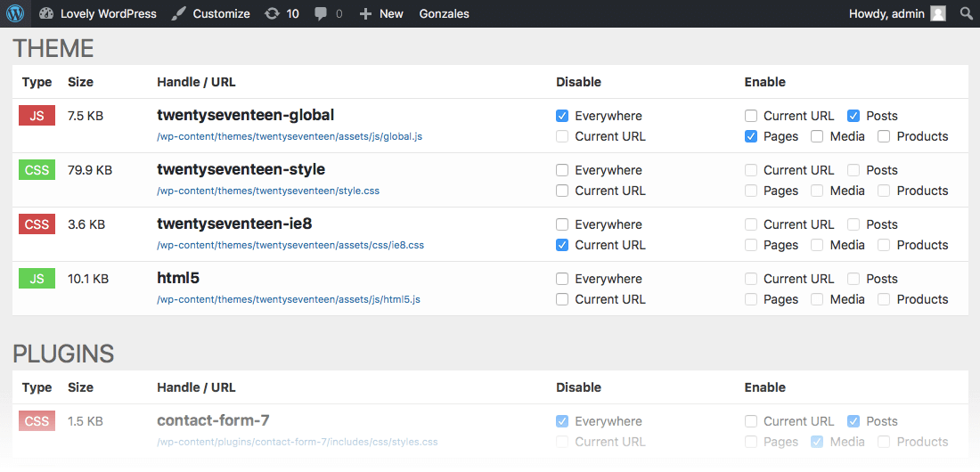Check Disable Everywhere for html5

point(562,279)
